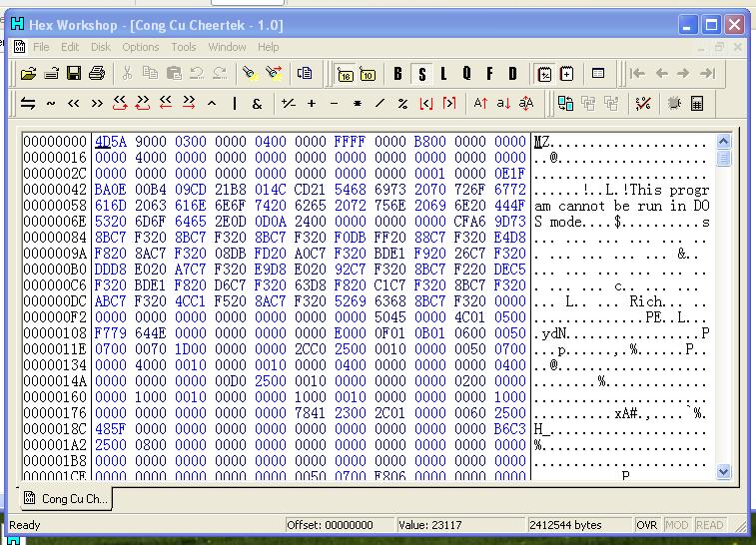
Task: Click the inverse bits tilde icon
Action: tap(51, 103)
